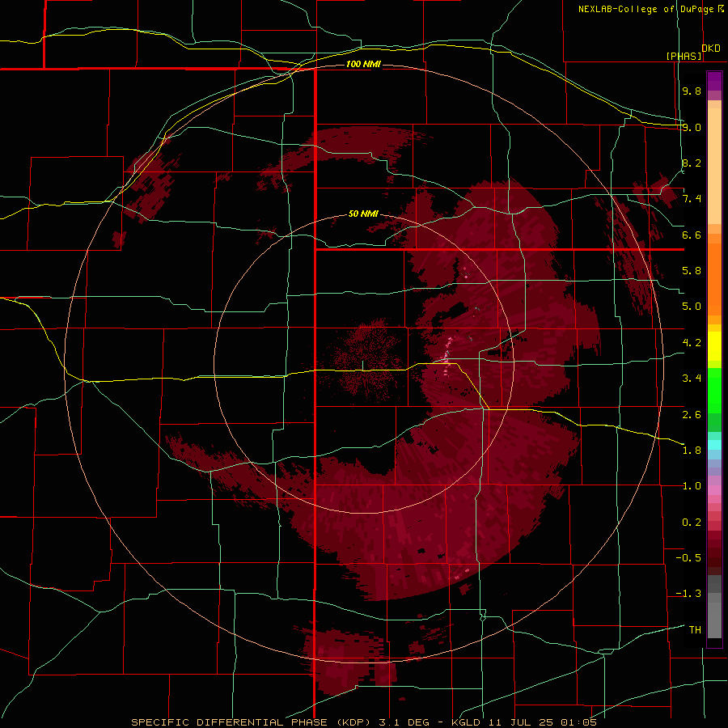
Task: Click the yellow band of the color bar
Action: (x=714, y=346)
